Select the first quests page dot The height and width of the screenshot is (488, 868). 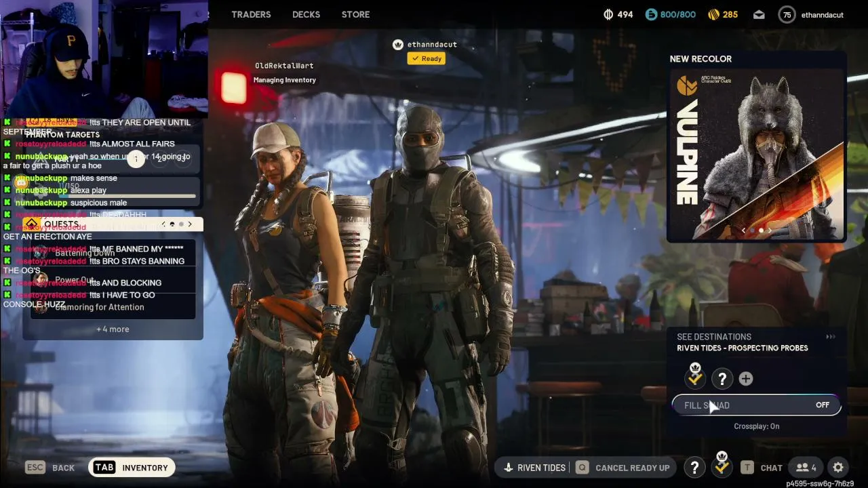172,224
